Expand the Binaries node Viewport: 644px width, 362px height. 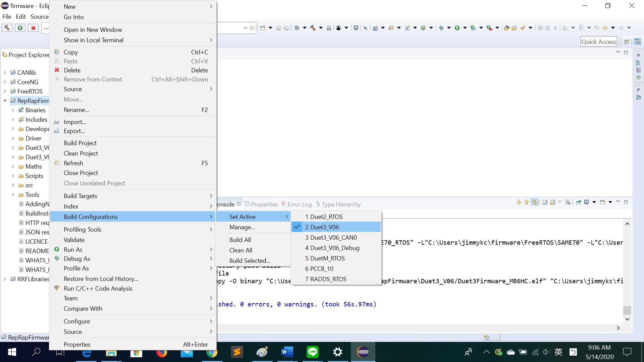tap(13, 110)
